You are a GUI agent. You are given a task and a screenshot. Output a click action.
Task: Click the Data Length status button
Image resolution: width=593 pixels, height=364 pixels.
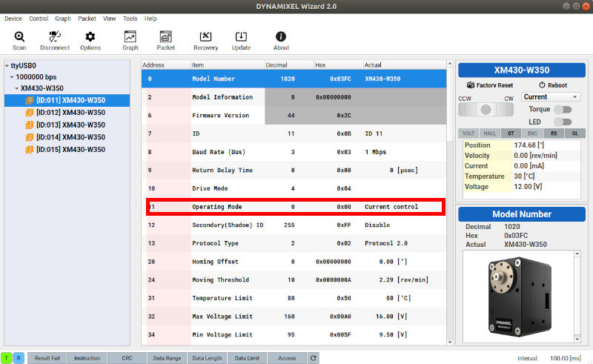click(207, 358)
